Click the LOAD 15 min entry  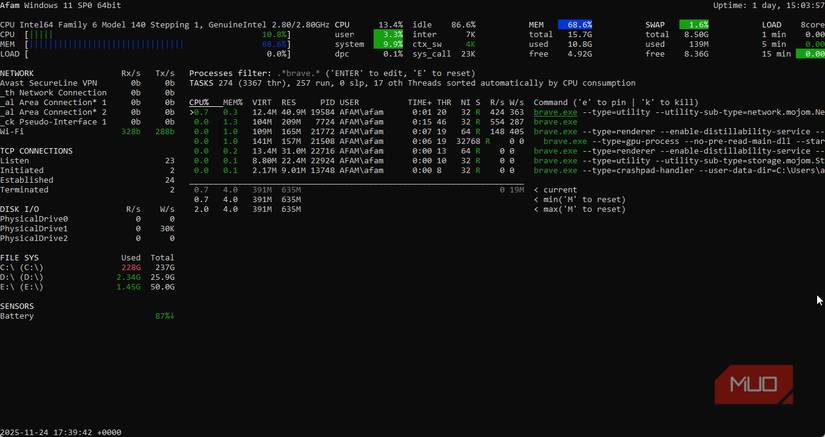point(793,54)
